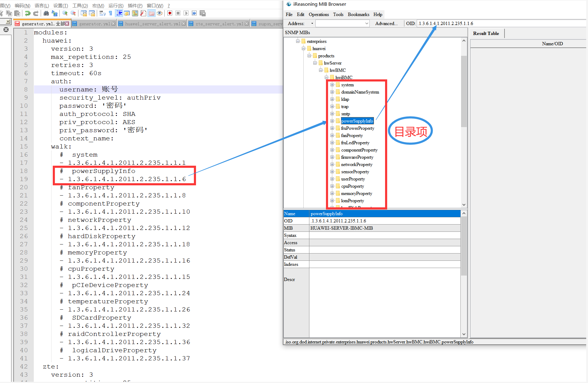
Task: Open the Operations menu in MIB Browser
Action: click(x=319, y=14)
